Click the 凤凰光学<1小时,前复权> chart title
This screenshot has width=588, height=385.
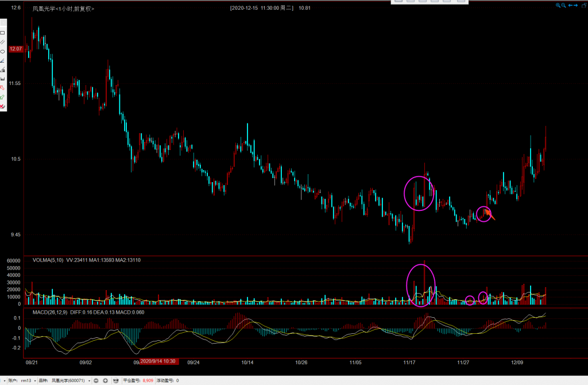tap(63, 9)
